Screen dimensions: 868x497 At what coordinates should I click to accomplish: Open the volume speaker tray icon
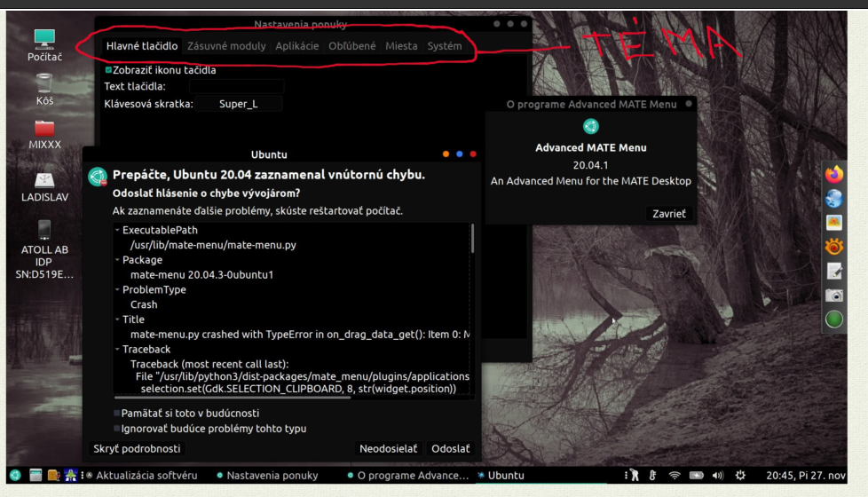coord(717,475)
